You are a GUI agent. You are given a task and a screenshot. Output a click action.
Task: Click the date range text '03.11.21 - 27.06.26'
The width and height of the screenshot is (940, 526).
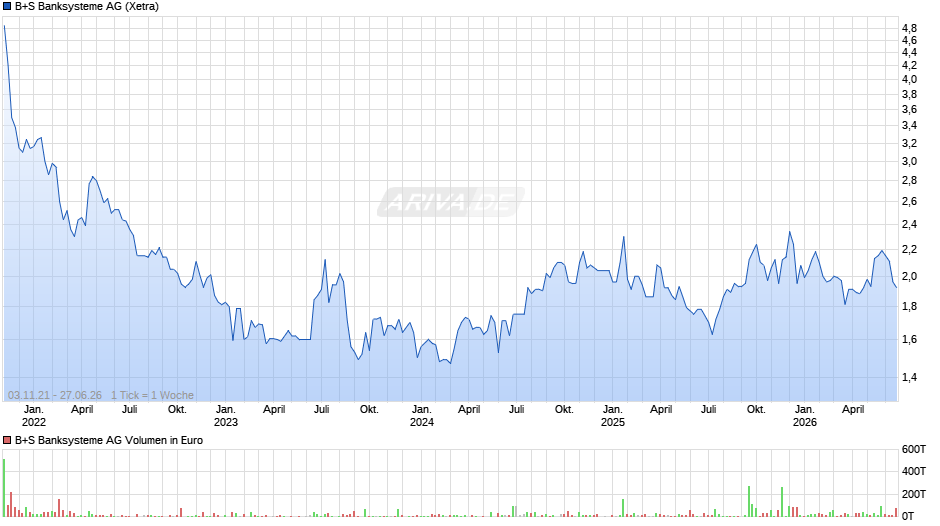click(x=55, y=395)
